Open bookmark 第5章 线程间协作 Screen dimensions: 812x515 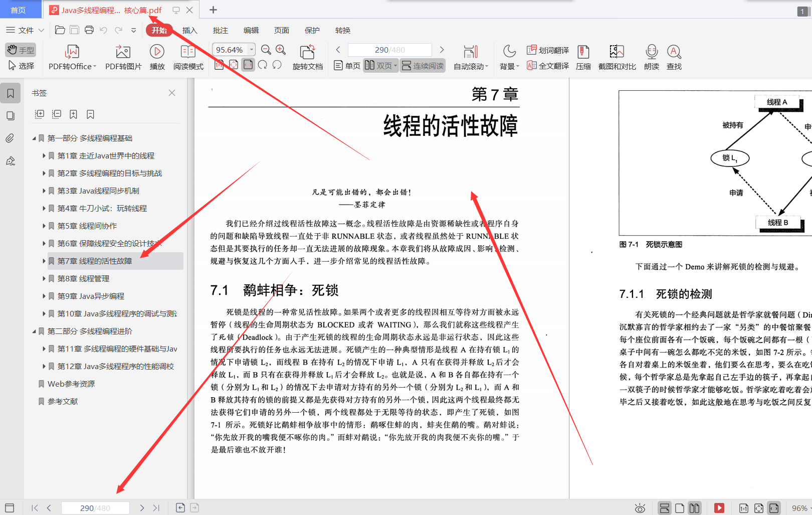tap(87, 226)
